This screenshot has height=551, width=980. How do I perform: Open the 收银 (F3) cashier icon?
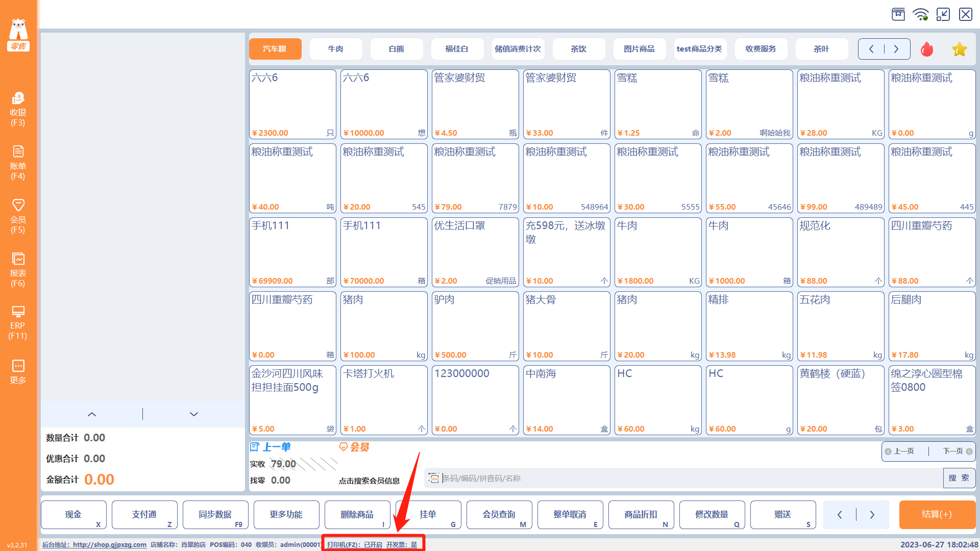[x=18, y=109]
